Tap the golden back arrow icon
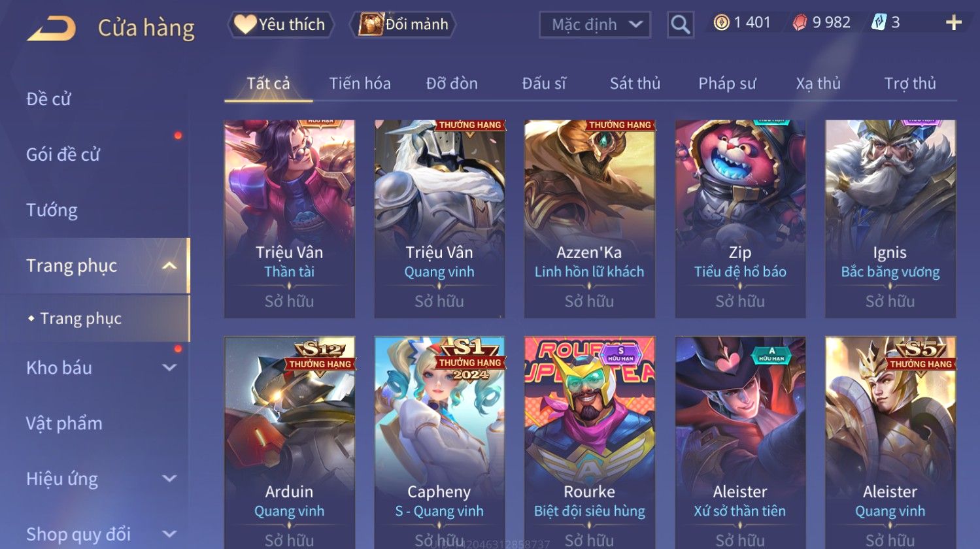This screenshot has width=980, height=549. [x=51, y=29]
